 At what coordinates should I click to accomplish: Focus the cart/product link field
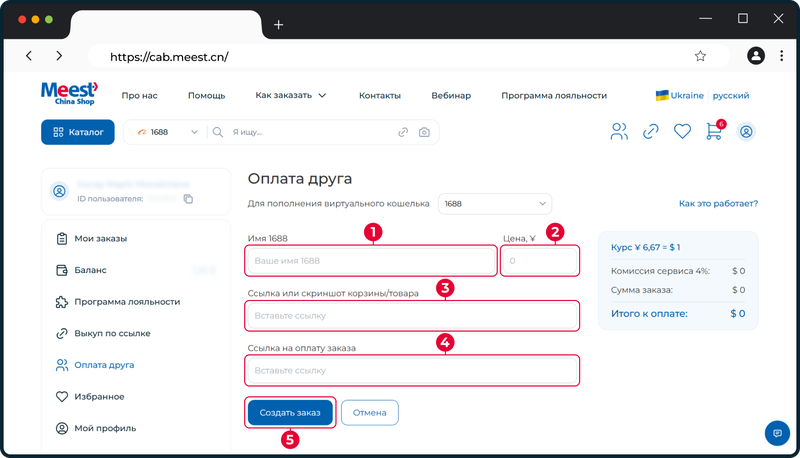coord(412,316)
